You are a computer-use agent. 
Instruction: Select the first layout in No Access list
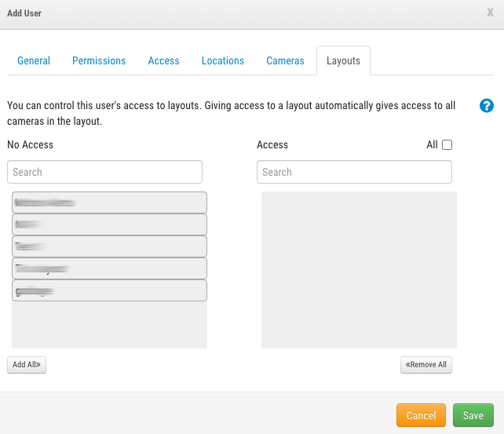tap(109, 202)
